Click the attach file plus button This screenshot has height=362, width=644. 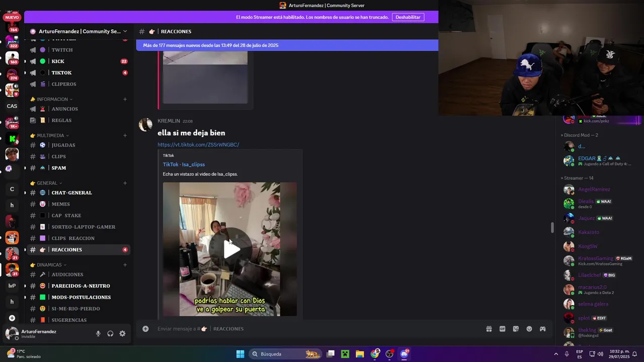tap(145, 329)
